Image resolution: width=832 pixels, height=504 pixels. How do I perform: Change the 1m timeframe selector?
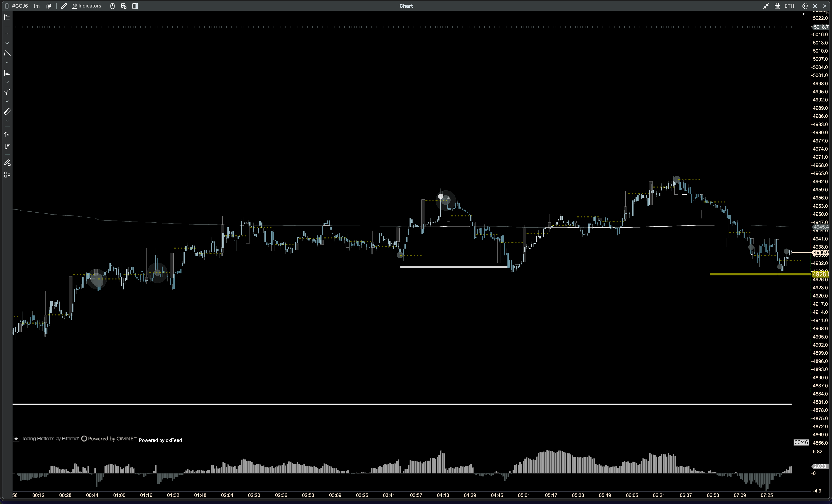[36, 6]
